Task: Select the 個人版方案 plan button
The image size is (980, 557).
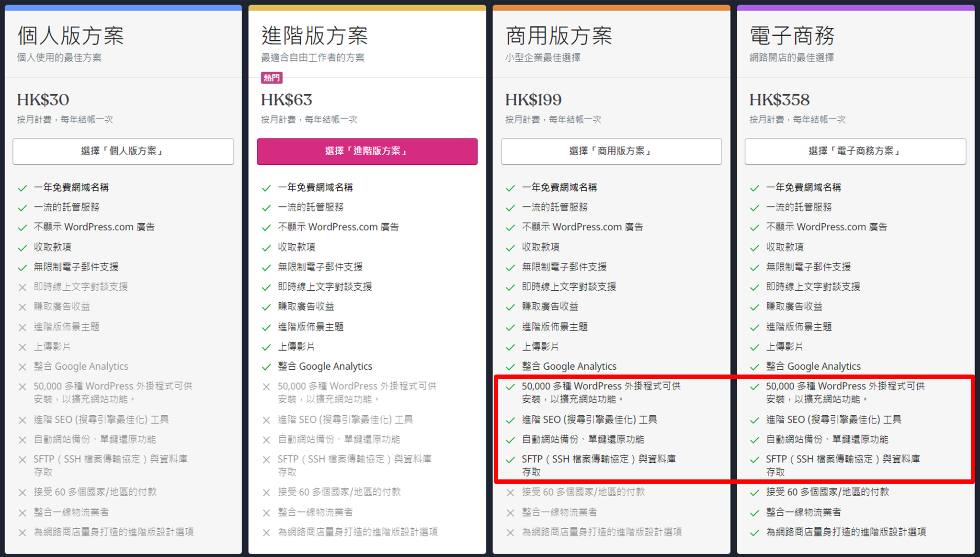Action: [123, 151]
